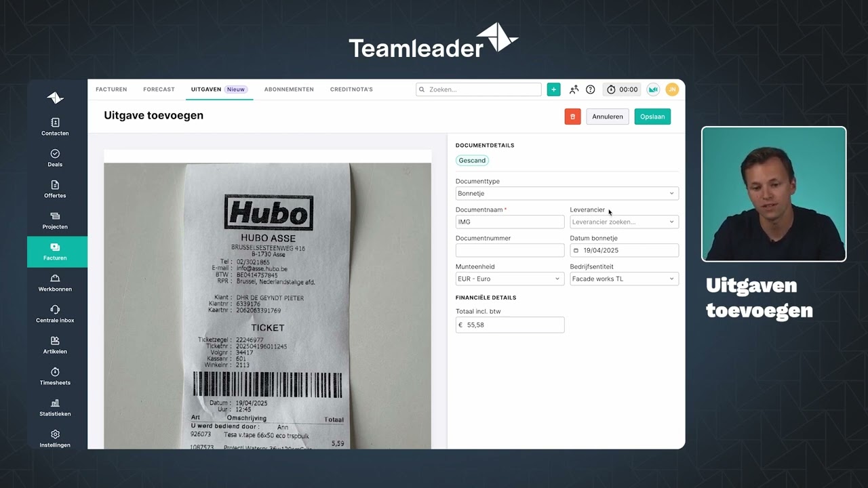Click the Documentnummer field

510,251
